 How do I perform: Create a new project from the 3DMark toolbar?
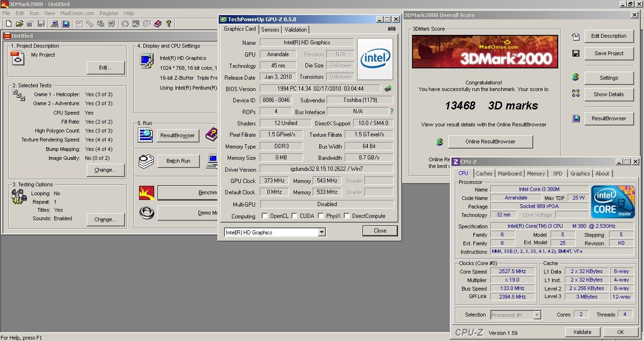(x=8, y=24)
